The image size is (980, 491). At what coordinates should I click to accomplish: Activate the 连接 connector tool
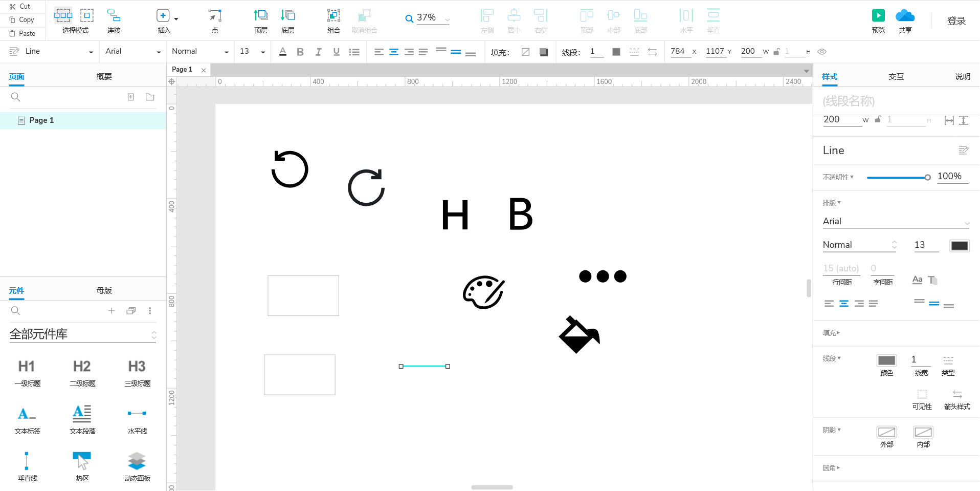114,20
